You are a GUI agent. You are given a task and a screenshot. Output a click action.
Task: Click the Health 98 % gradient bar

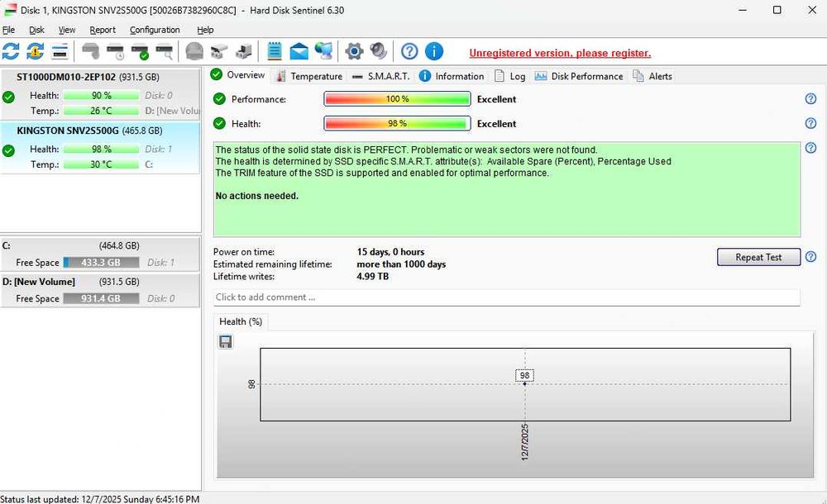coord(397,123)
